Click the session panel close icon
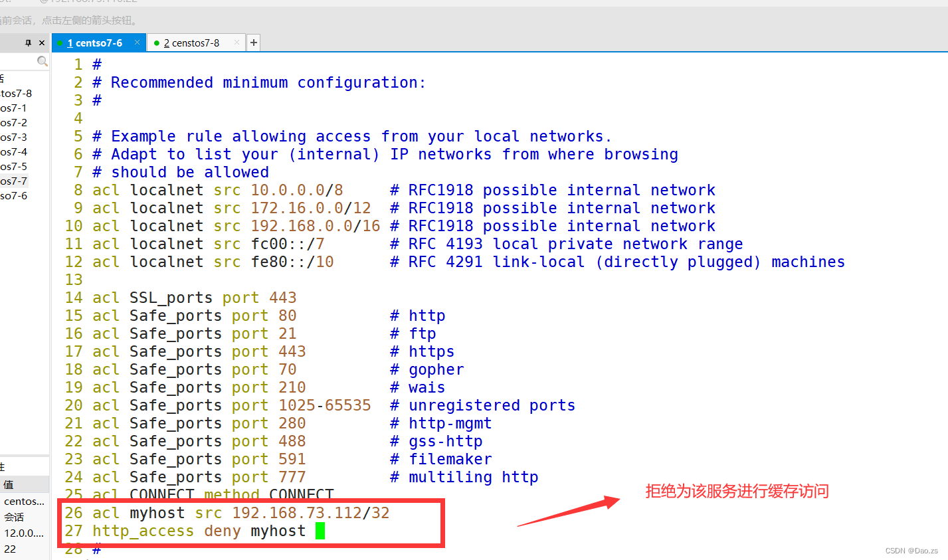This screenshot has width=948, height=560. pyautogui.click(x=41, y=42)
